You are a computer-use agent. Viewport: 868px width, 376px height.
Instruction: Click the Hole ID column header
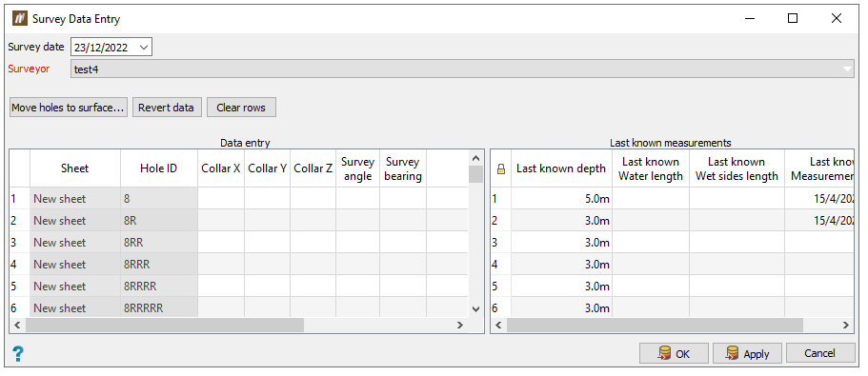pyautogui.click(x=159, y=168)
